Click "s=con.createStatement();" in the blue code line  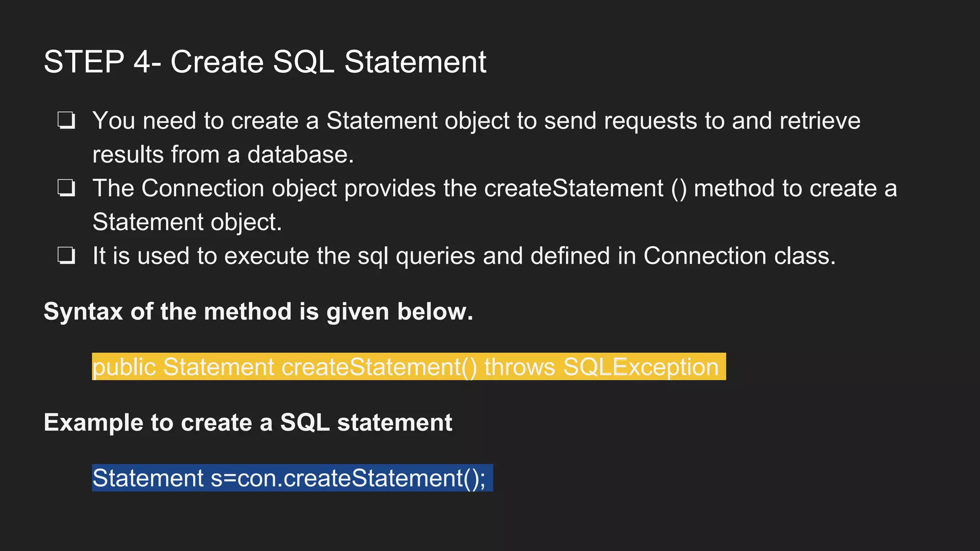point(348,478)
